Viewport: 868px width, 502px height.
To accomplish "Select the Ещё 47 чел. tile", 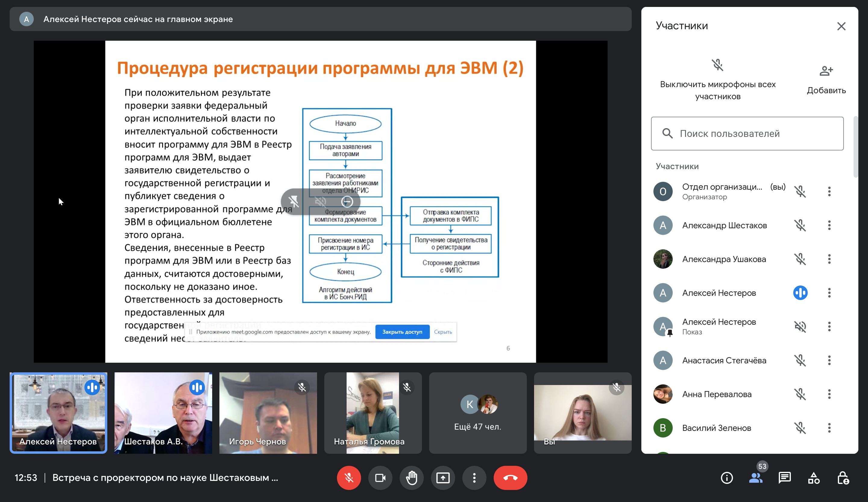I will click(x=478, y=413).
